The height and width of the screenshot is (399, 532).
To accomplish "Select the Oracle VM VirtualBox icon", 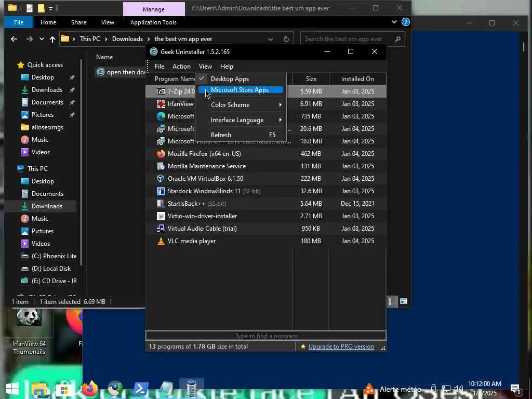I will (161, 179).
